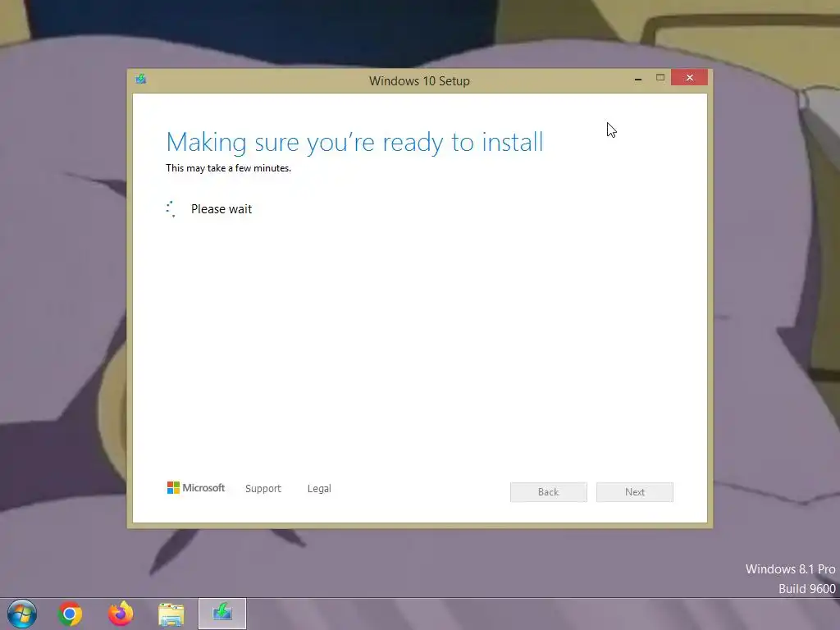The height and width of the screenshot is (630, 840).
Task: Launch Firefox from the taskbar
Action: coord(121,614)
